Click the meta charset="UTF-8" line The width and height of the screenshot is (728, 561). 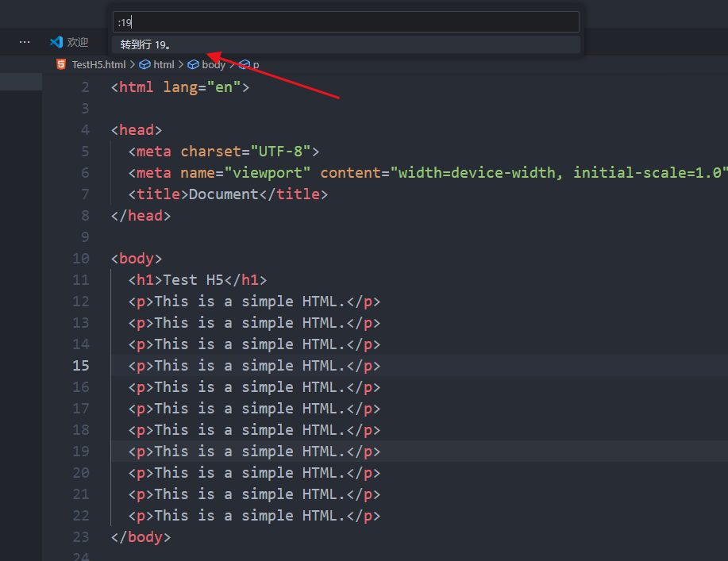pyautogui.click(x=224, y=152)
